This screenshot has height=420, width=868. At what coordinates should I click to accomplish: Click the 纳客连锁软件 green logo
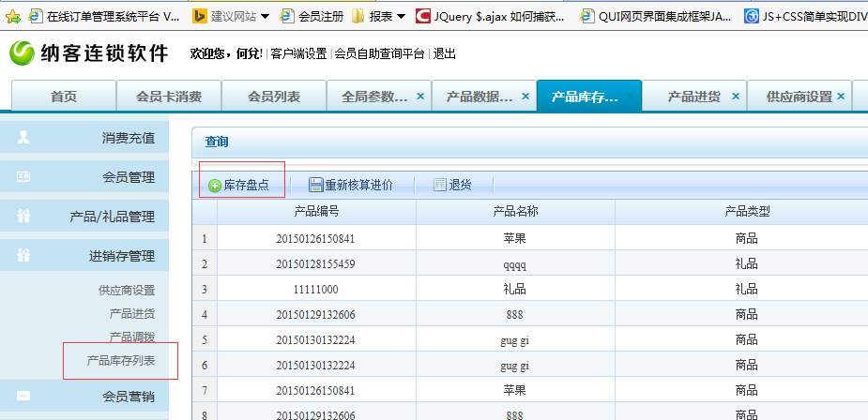coord(23,53)
